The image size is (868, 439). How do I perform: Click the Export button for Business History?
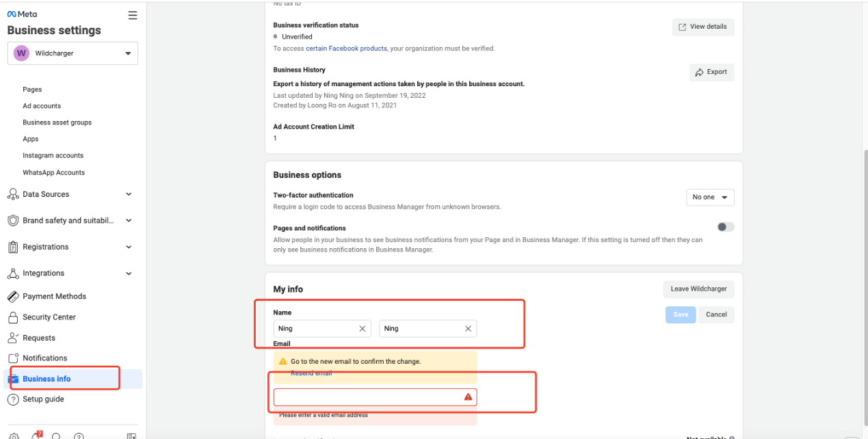point(711,72)
